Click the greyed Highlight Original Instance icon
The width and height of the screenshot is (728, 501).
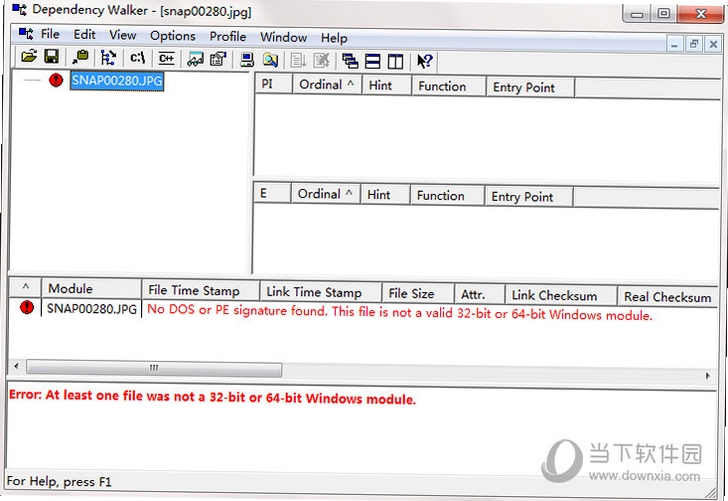322,60
